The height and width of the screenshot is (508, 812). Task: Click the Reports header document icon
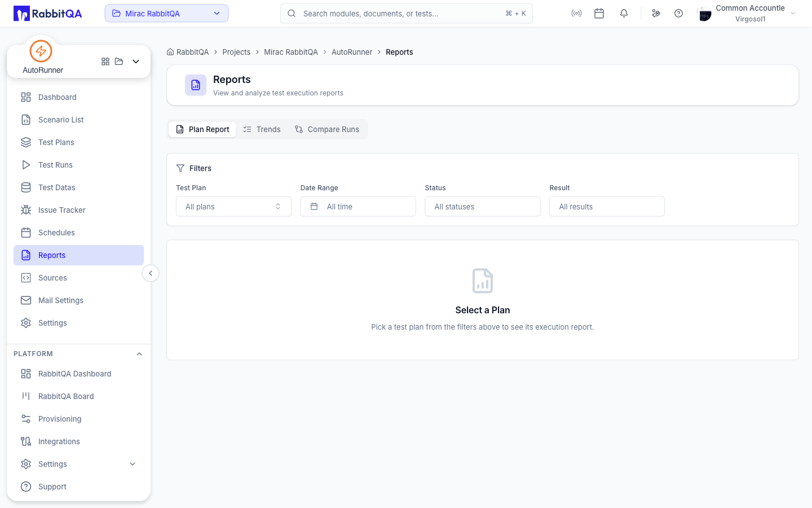[x=196, y=85]
